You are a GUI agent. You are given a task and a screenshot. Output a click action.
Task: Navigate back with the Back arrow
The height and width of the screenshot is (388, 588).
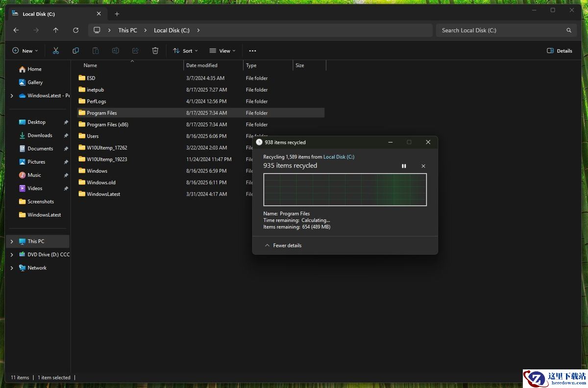coord(16,30)
